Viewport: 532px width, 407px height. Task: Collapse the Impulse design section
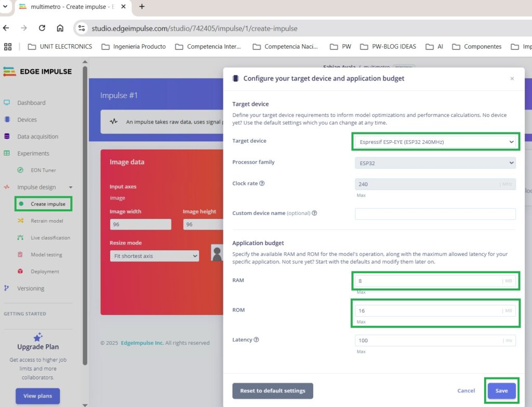point(71,187)
